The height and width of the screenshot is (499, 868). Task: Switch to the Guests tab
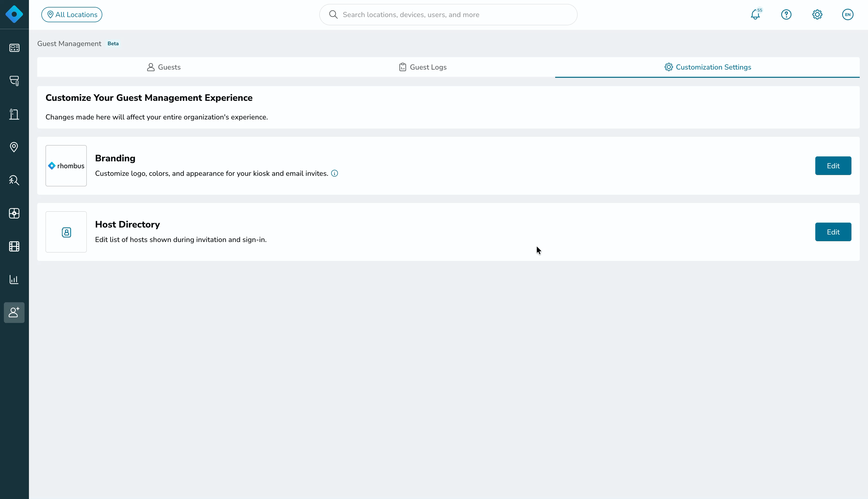(164, 67)
